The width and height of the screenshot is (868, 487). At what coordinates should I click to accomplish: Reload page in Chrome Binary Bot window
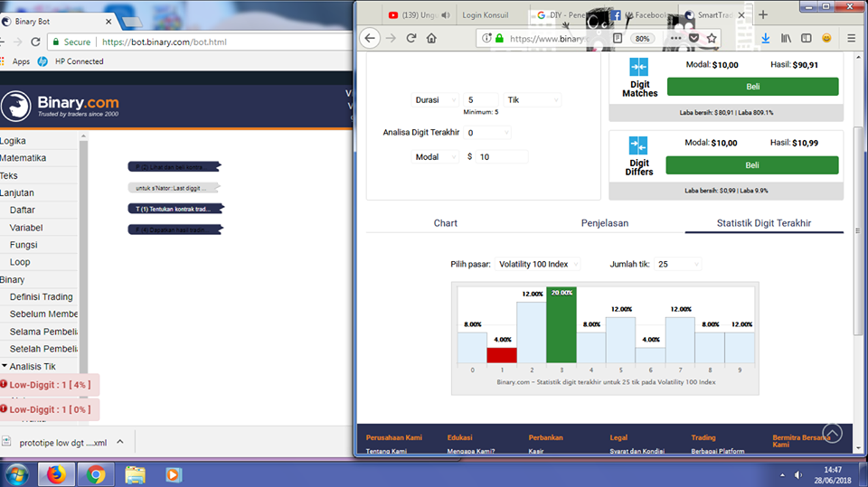(x=35, y=42)
